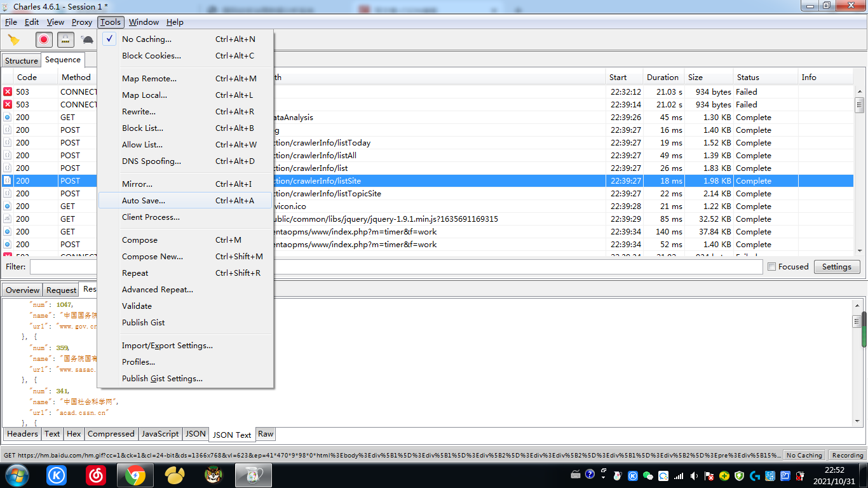Viewport: 868px width, 488px height.
Task: Click the filter Settings button
Action: click(x=836, y=267)
